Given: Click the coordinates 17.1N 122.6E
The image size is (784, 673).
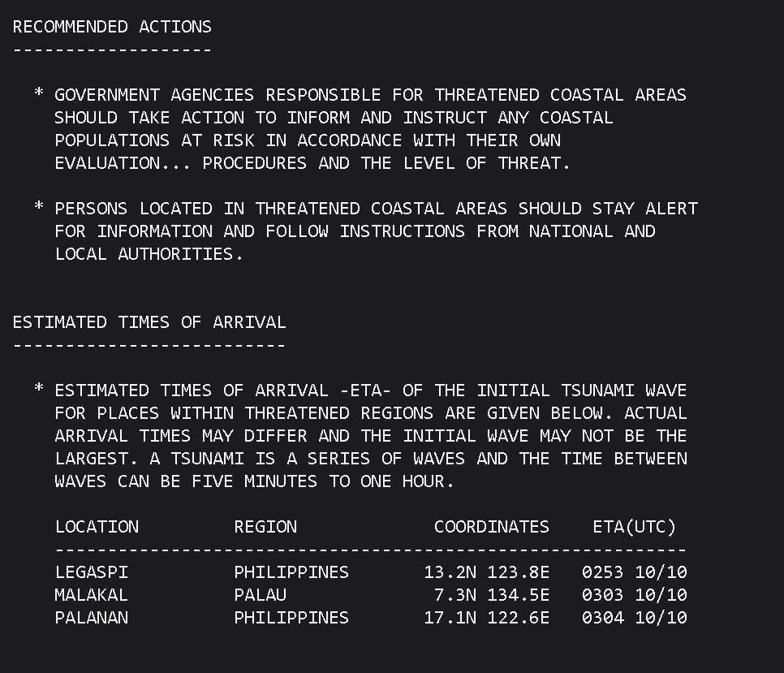Looking at the screenshot, I should coord(486,618).
